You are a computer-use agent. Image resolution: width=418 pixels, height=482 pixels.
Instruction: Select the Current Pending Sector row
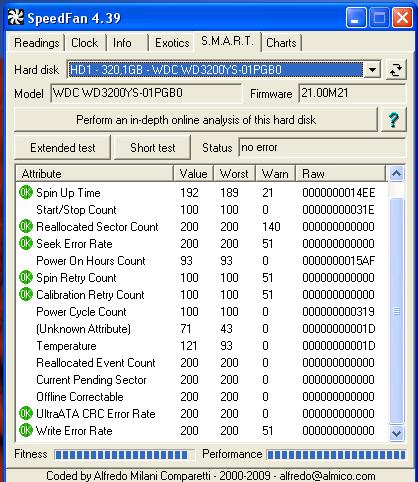pos(202,380)
